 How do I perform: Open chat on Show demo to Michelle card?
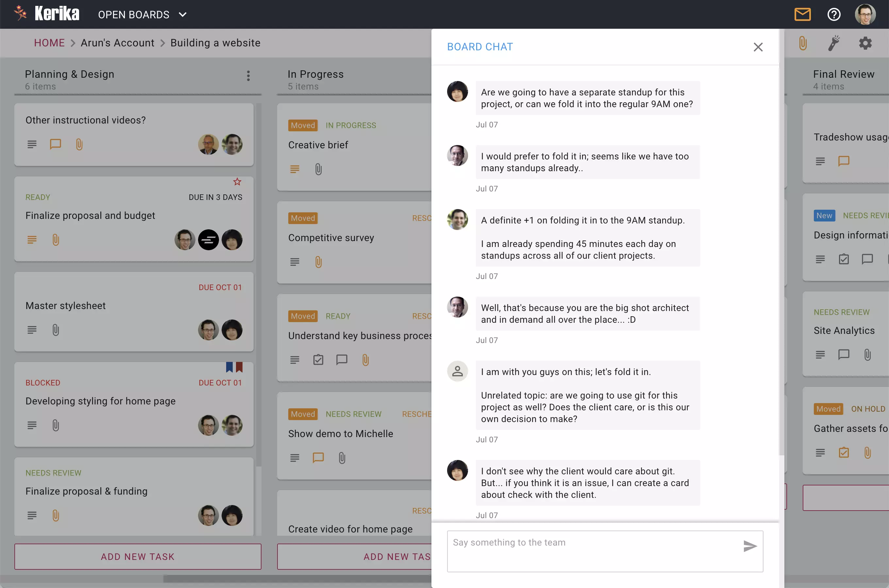[x=318, y=458]
